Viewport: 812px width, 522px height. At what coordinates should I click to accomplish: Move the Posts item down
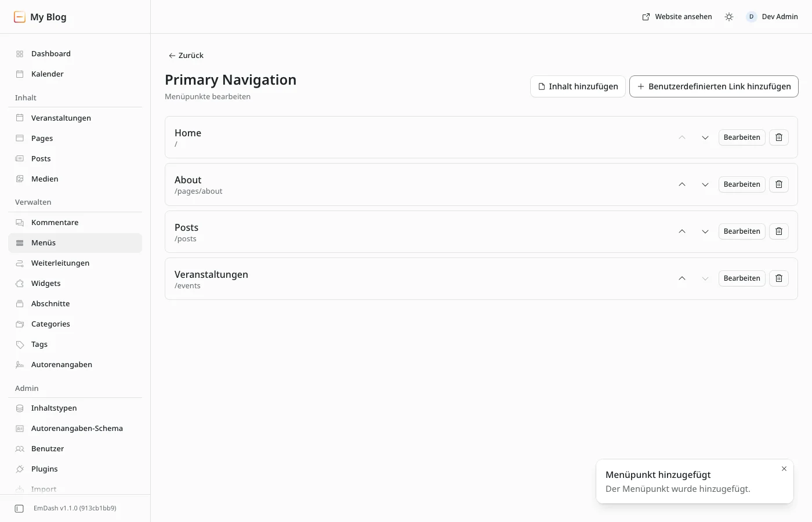point(705,231)
